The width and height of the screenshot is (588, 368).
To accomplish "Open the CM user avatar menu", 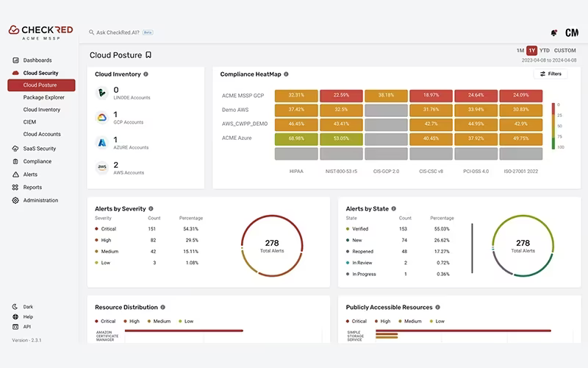I will click(x=572, y=32).
